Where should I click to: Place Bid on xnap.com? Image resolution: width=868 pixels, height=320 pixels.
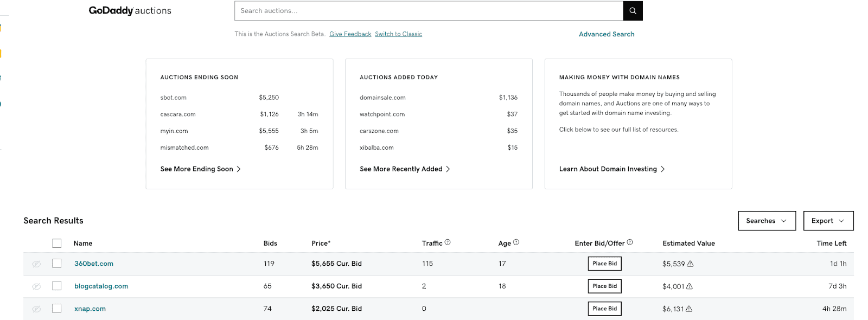(x=605, y=309)
